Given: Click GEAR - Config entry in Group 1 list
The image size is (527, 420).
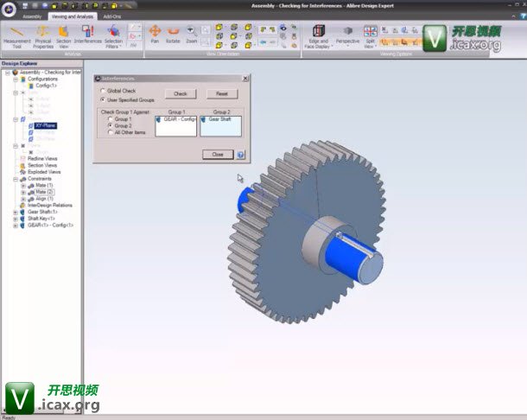Looking at the screenshot, I should tap(180, 119).
